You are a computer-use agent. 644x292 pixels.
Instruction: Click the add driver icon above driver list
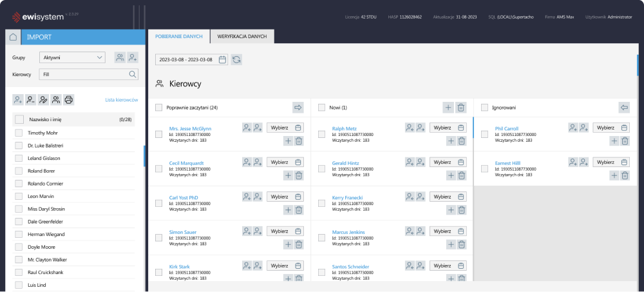coord(18,99)
